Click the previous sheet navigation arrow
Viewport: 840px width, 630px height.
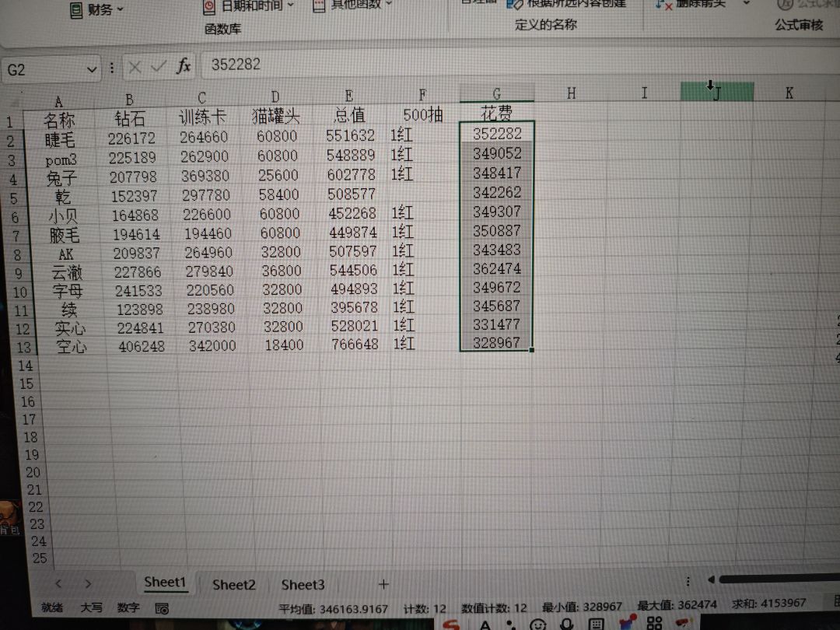point(58,582)
